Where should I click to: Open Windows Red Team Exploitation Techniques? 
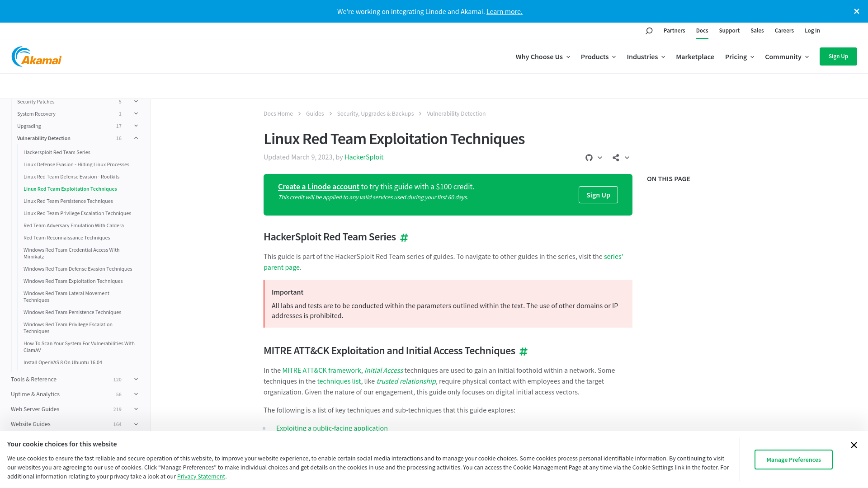click(73, 281)
